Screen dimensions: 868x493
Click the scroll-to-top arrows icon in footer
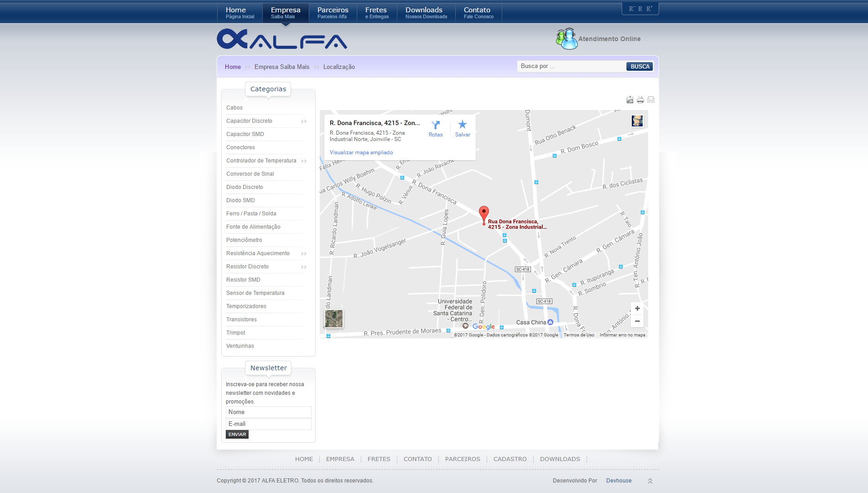point(650,481)
